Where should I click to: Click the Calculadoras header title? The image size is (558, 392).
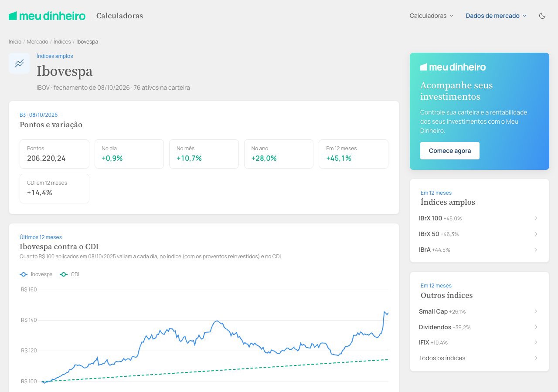[119, 16]
